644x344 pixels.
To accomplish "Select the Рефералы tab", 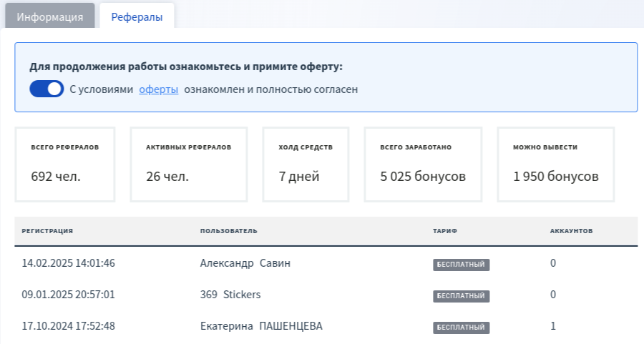I will click(137, 16).
